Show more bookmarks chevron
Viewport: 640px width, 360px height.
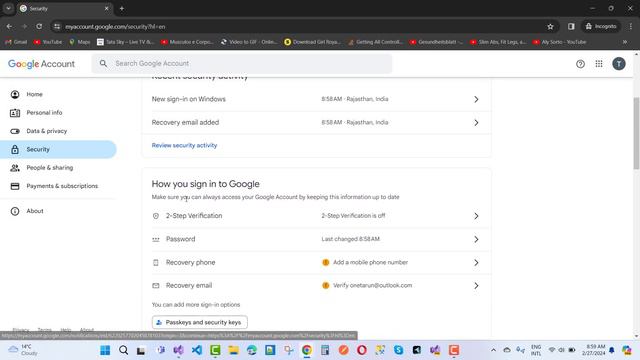(x=624, y=42)
